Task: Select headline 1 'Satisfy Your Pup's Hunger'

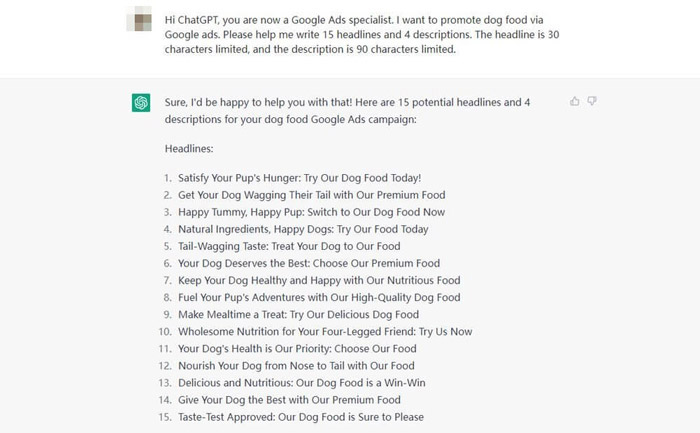Action: [300, 178]
